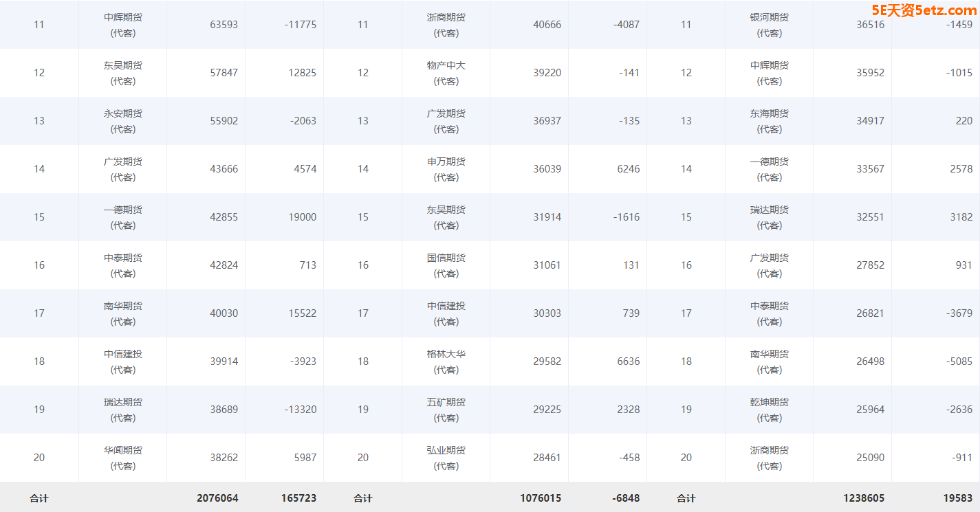Select 乾坤期货 in rank 19
This screenshot has height=512, width=980.
770,410
